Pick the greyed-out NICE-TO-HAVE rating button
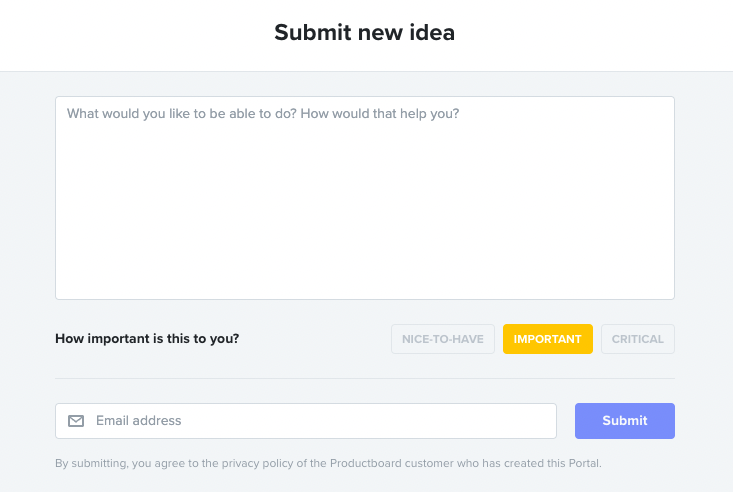The height and width of the screenshot is (492, 733). tap(443, 339)
